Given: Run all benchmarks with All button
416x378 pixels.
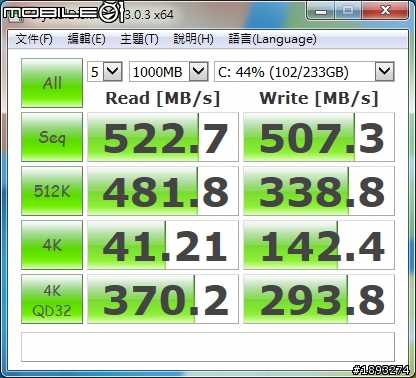Looking at the screenshot, I should coord(52,83).
